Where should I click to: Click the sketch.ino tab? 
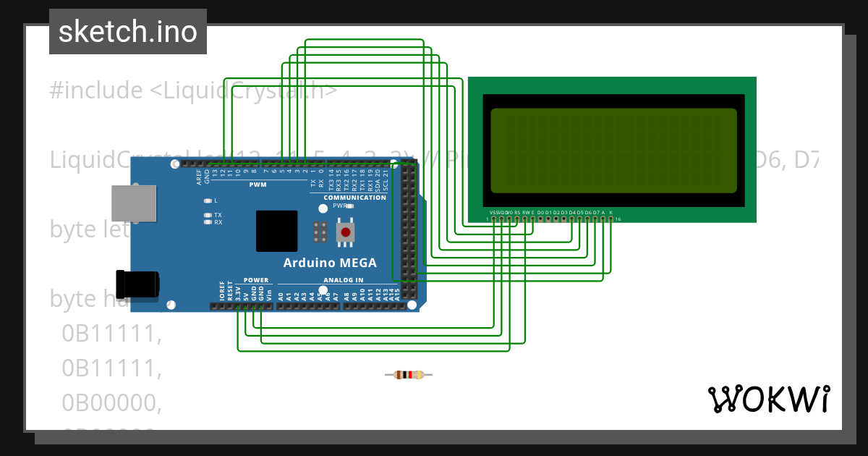pos(127,32)
